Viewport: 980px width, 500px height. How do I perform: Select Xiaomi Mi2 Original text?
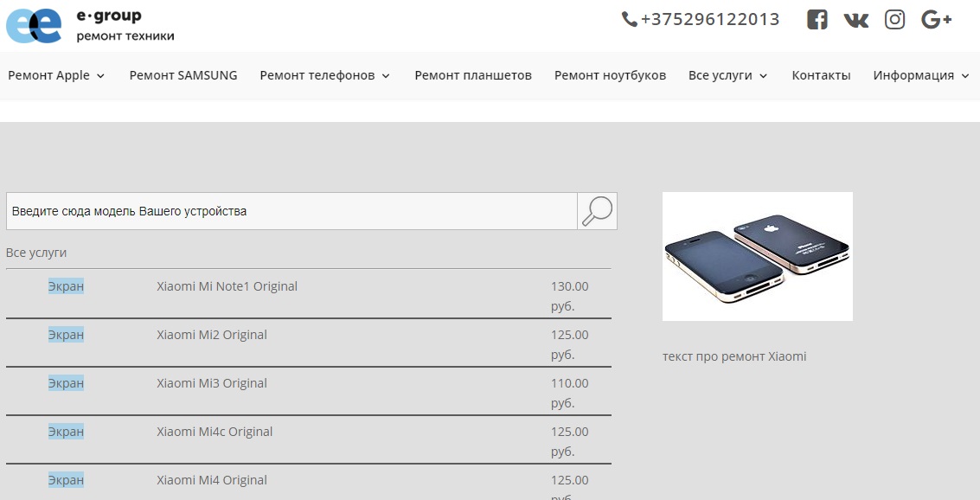point(212,335)
